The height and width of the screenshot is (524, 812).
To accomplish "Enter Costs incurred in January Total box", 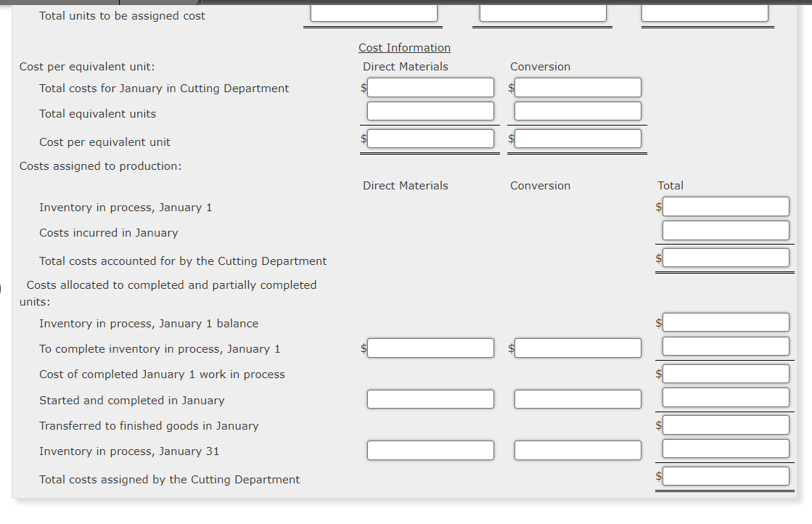I will pos(726,230).
